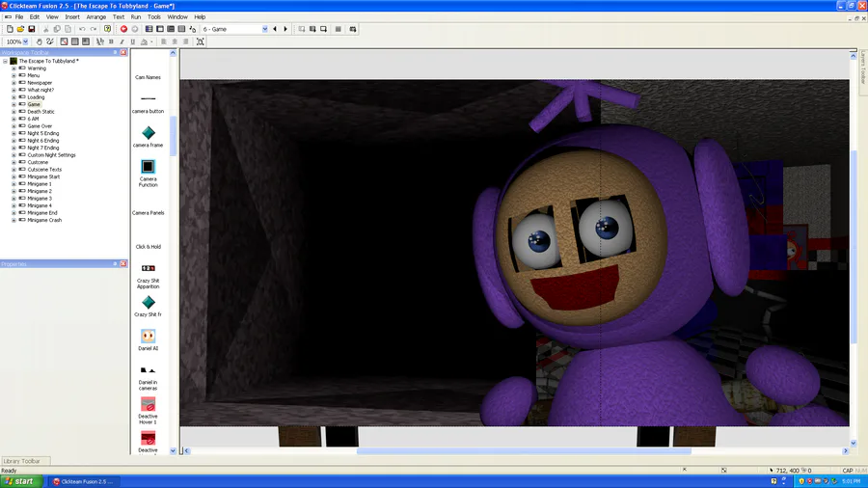Select the Daniel in cameras object
868x488 pixels.
coord(148,377)
